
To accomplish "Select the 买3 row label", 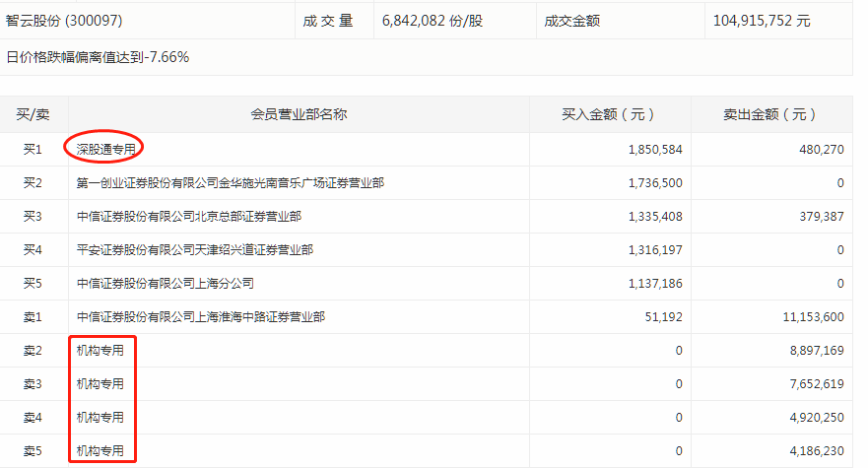I will [33, 217].
